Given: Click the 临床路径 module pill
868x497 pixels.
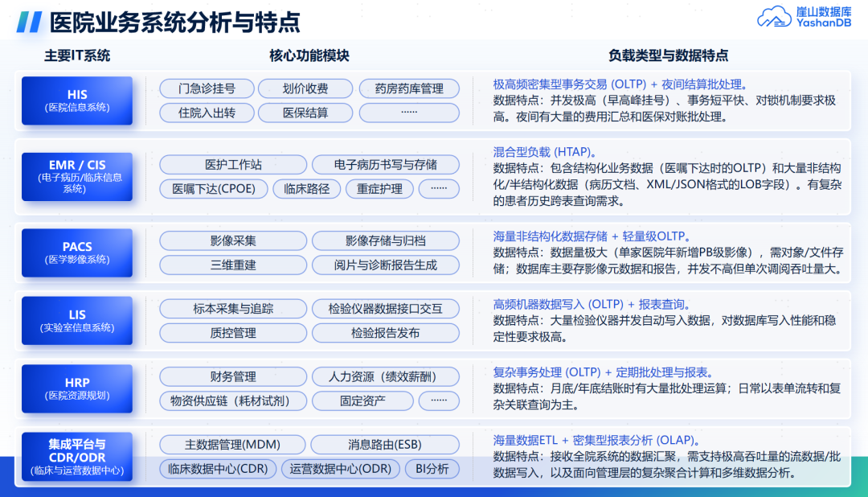Looking at the screenshot, I should (x=307, y=189).
